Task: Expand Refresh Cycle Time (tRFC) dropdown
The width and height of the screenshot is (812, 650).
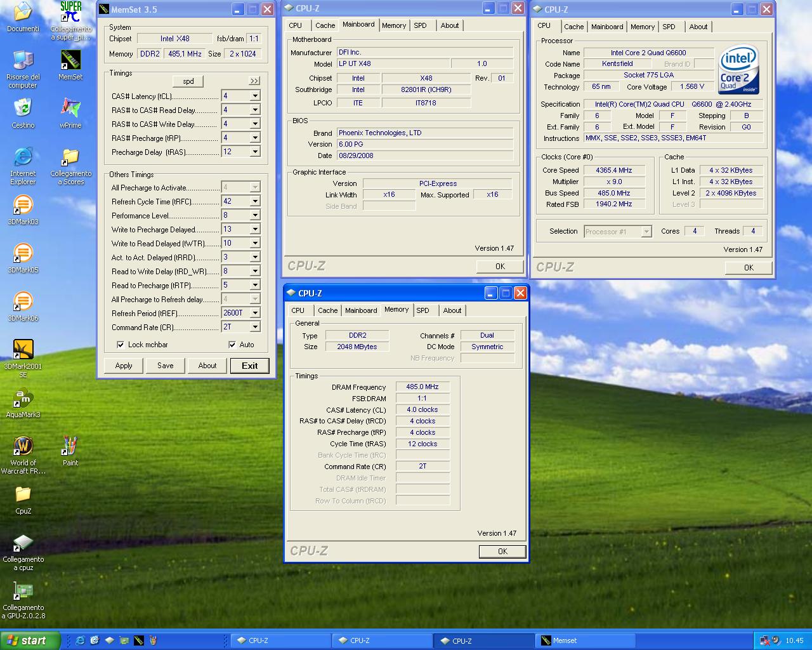Action: tap(255, 201)
